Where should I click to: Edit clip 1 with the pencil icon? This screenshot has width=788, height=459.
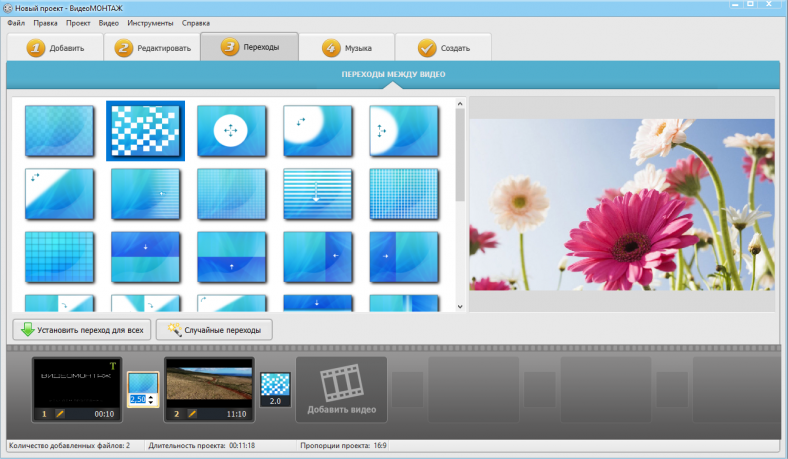click(x=60, y=414)
